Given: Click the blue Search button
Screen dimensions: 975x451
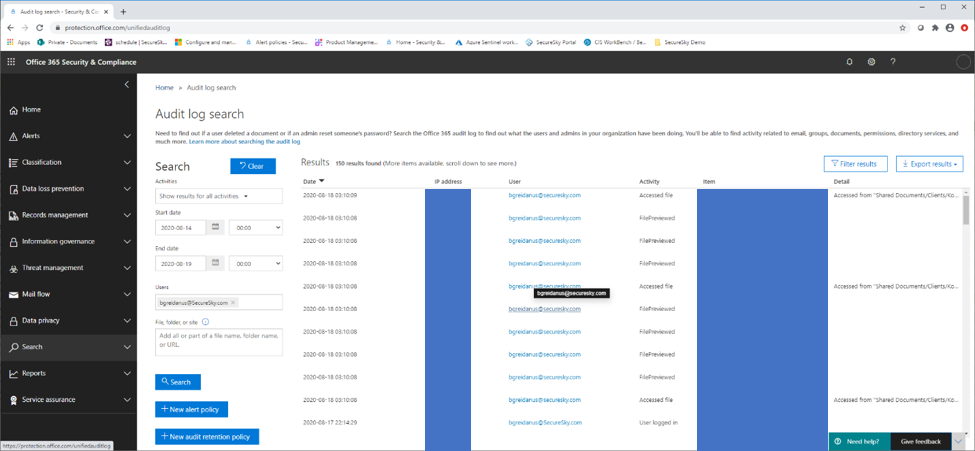Looking at the screenshot, I should coord(178,382).
